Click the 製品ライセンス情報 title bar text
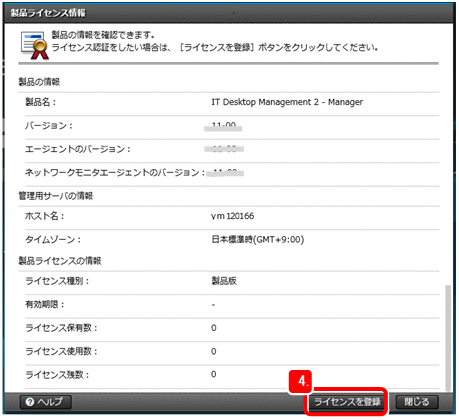This screenshot has height=420, width=459. tap(48, 13)
